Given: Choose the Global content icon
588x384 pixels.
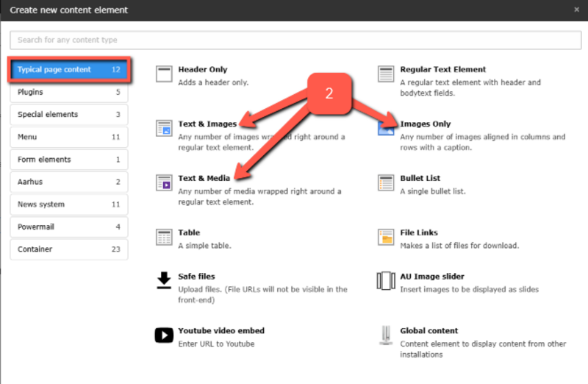Looking at the screenshot, I should click(386, 336).
